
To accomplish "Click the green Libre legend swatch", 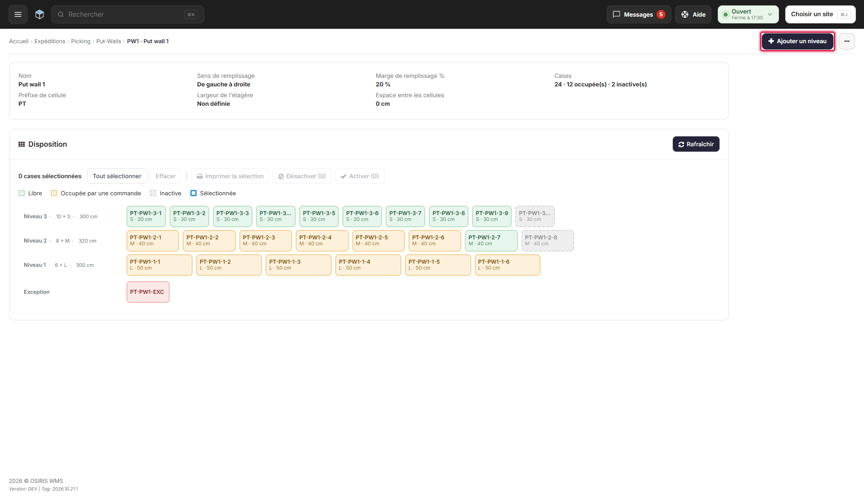I will pos(22,193).
